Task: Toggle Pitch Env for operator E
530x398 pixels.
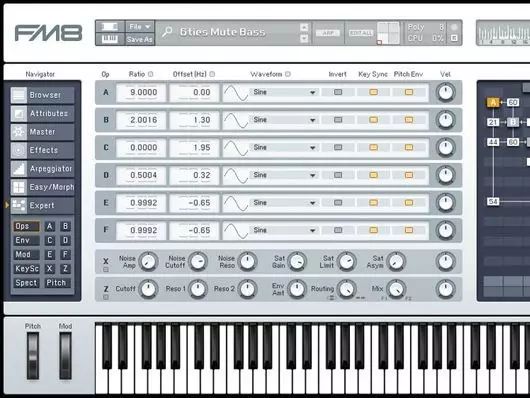Action: point(409,203)
